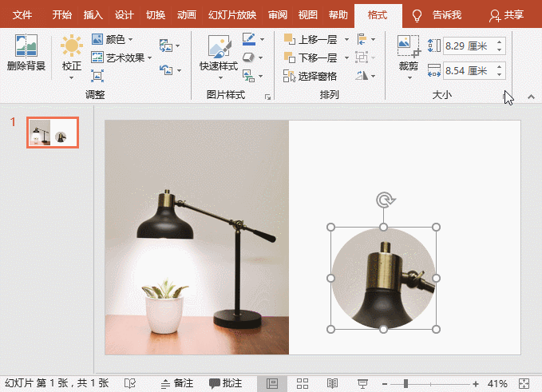
Task: Click the 告诉我 lightbulb icon
Action: (417, 15)
